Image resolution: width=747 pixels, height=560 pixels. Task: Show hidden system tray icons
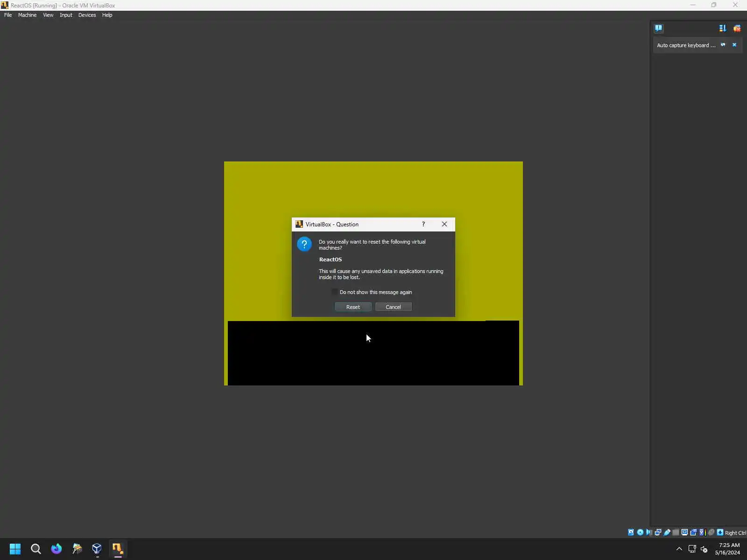tap(679, 549)
